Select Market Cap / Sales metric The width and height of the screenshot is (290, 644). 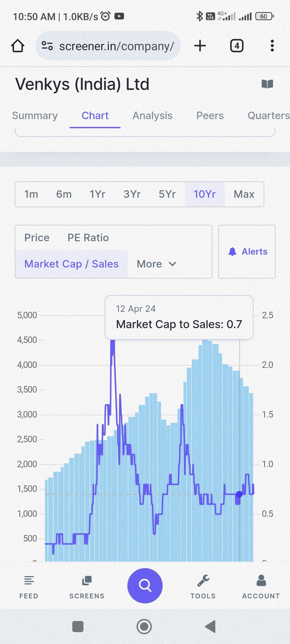[71, 264]
